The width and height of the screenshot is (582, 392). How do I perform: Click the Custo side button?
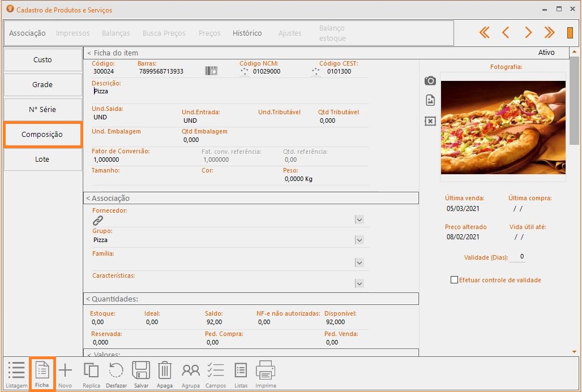(x=42, y=60)
